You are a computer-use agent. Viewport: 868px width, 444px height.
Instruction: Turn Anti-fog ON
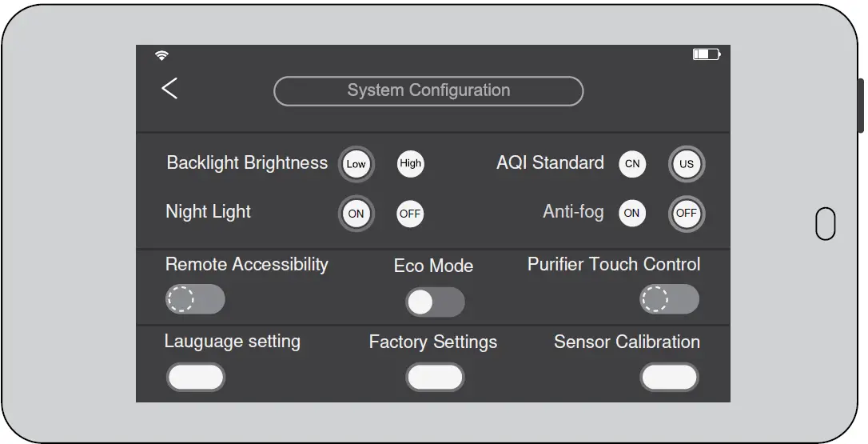pos(632,214)
